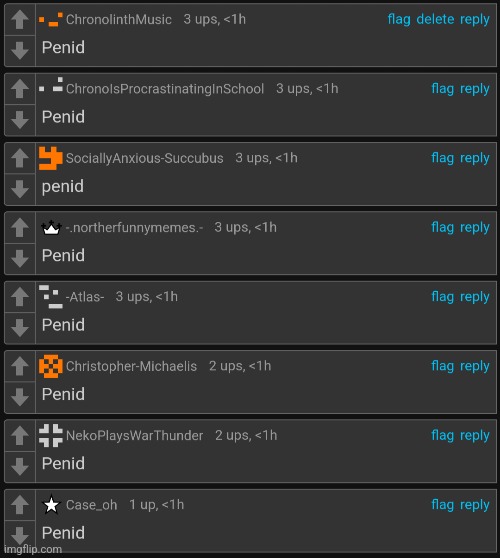Viewport: 500px width, 558px height.
Task: Downvote -.northerfunnymemes.-'s comment
Action: coord(20,258)
